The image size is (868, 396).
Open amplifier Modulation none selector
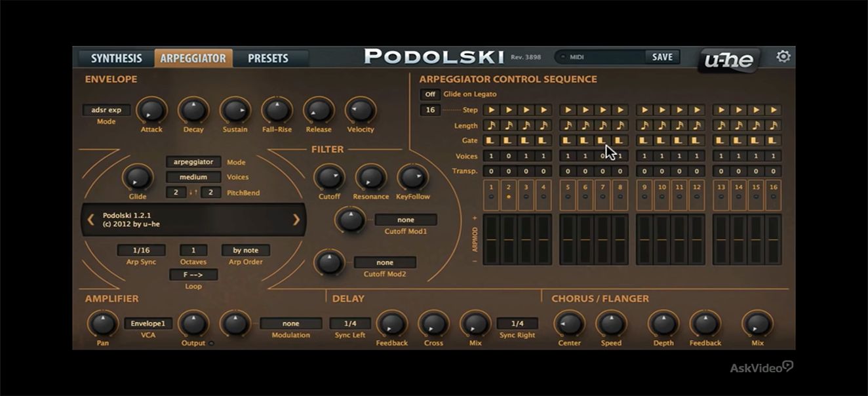pyautogui.click(x=291, y=324)
